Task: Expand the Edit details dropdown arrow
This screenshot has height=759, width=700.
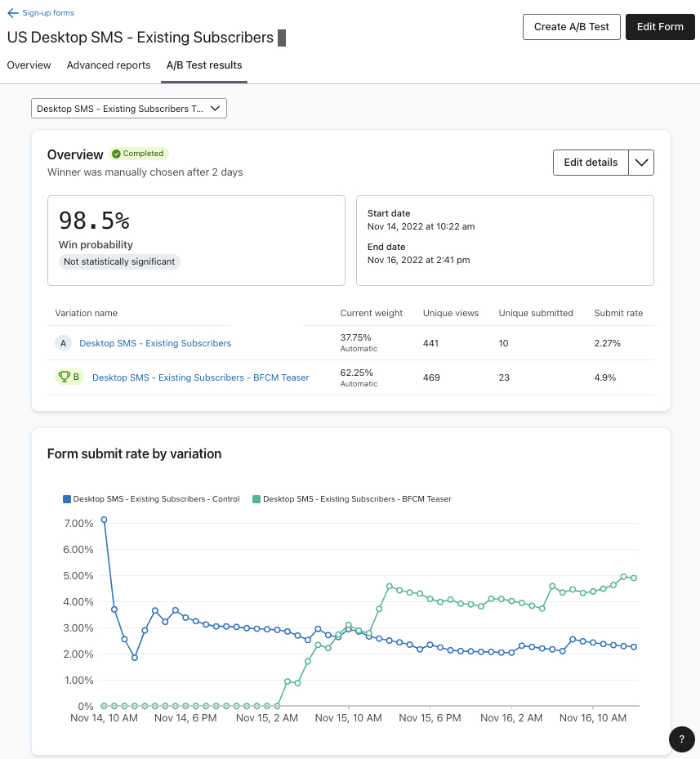Action: pyautogui.click(x=641, y=163)
